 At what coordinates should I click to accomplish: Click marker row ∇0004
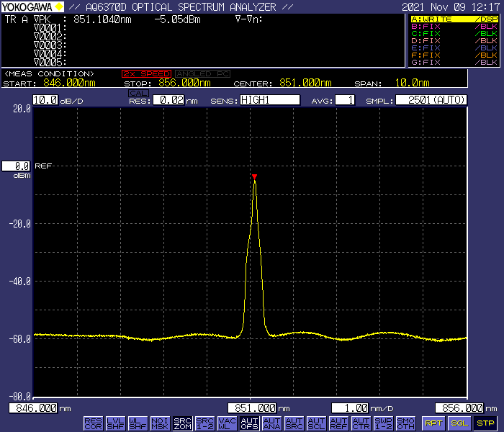[50, 54]
